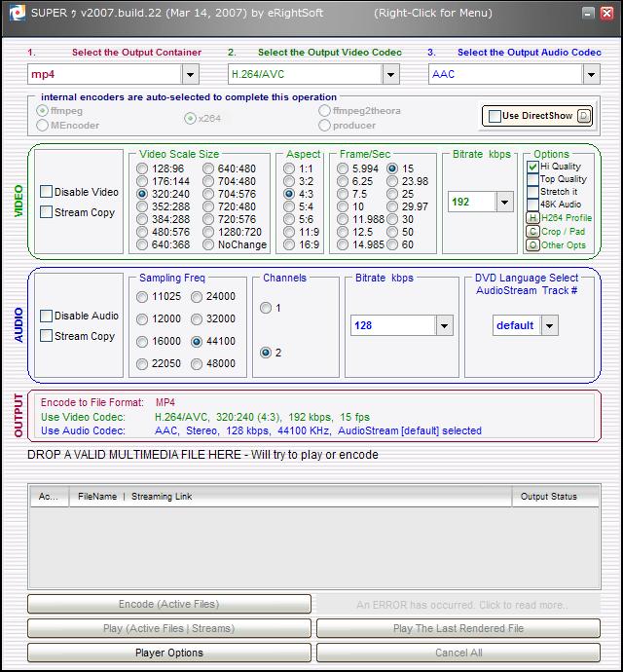Click Play (Active Files | Streams) button
The height and width of the screenshot is (672, 623).
coord(169,628)
